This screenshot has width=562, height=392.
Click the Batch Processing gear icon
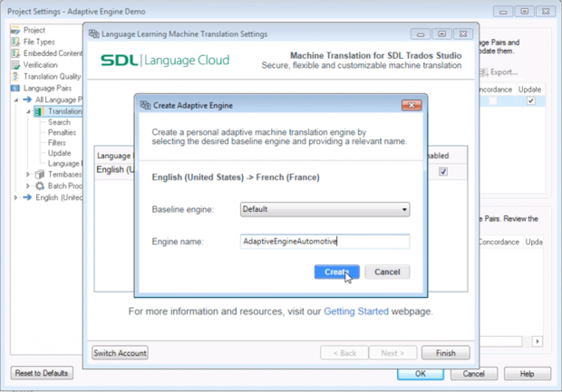click(40, 186)
